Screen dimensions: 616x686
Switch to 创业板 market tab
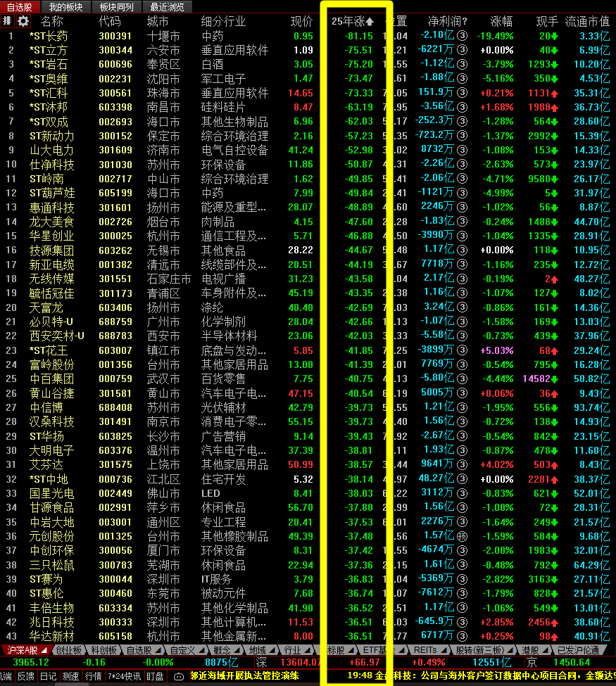(x=69, y=650)
